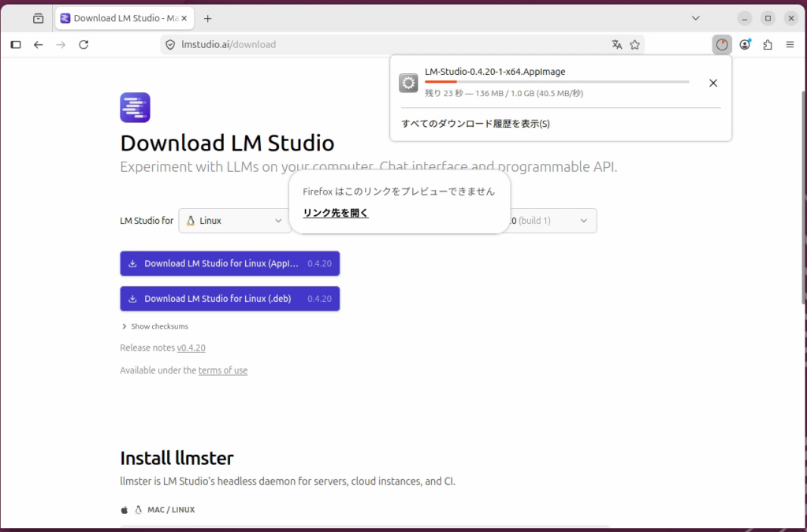Close the Download LM Studio tab

(184, 19)
